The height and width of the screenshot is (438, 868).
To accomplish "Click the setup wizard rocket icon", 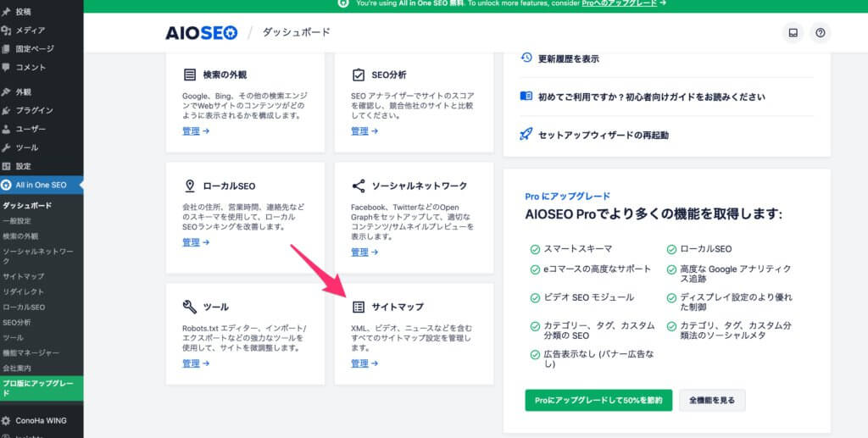I will (526, 135).
